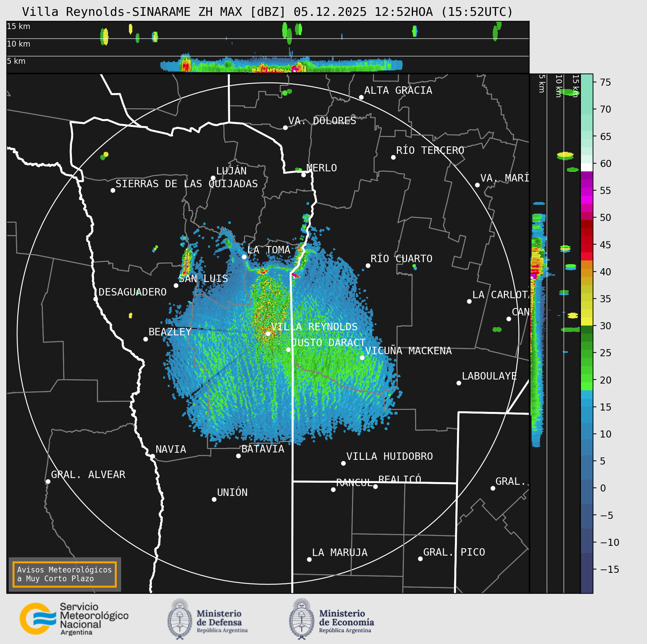Viewport: 647px width, 644px height.
Task: Open Avisos Meteorológicos a Muy Corto Plazo
Action: point(64,574)
